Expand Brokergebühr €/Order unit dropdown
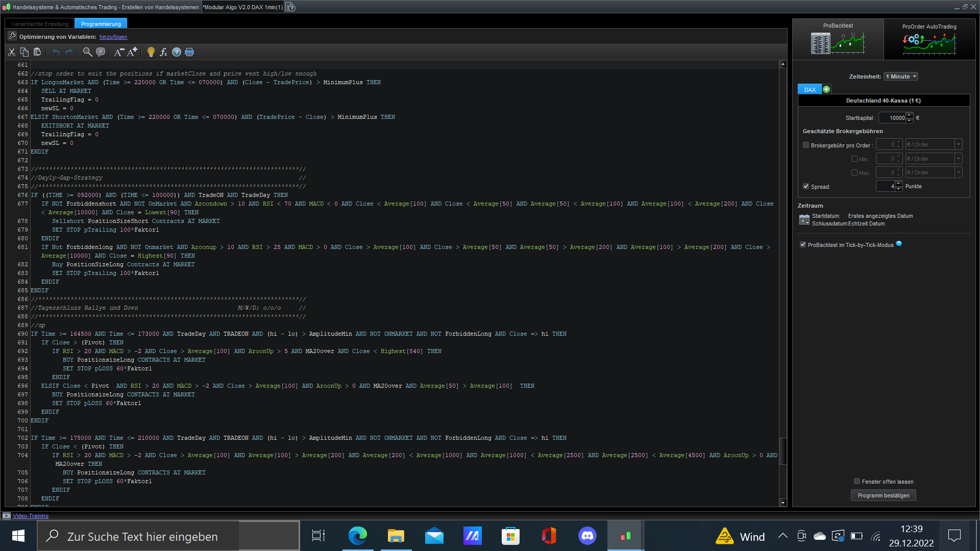Image resolution: width=980 pixels, height=551 pixels. [958, 144]
